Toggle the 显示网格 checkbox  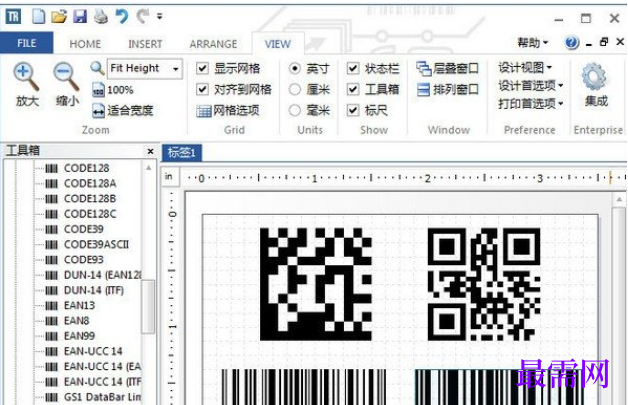click(203, 69)
